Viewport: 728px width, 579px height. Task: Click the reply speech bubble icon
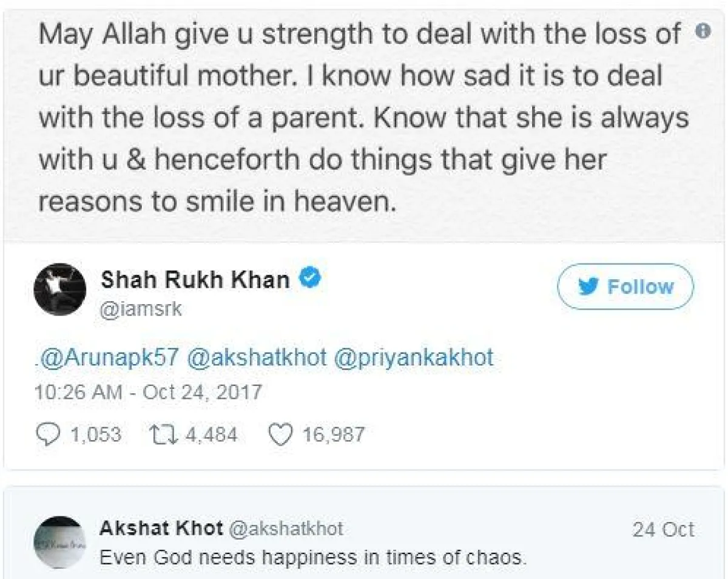tap(48, 435)
